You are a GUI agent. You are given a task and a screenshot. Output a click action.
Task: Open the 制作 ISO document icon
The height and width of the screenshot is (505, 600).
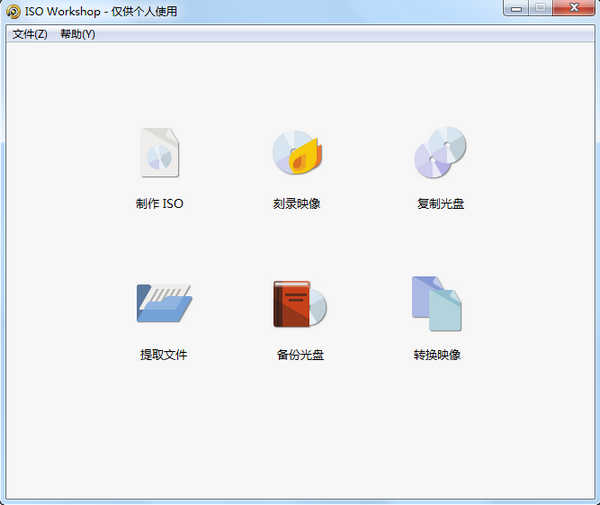[160, 153]
